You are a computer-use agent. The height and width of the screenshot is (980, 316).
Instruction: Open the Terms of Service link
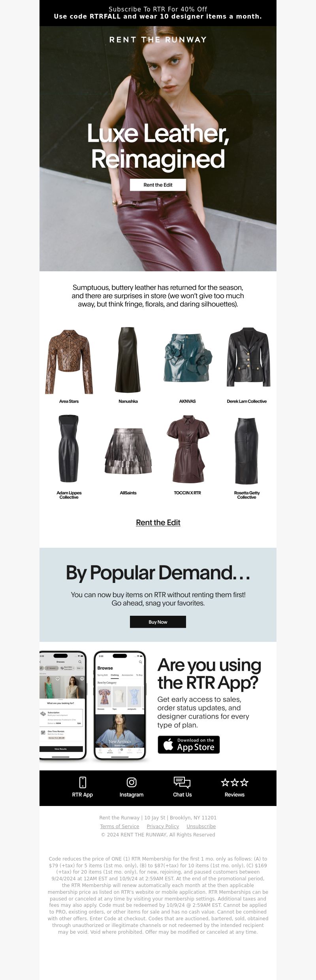tap(120, 826)
